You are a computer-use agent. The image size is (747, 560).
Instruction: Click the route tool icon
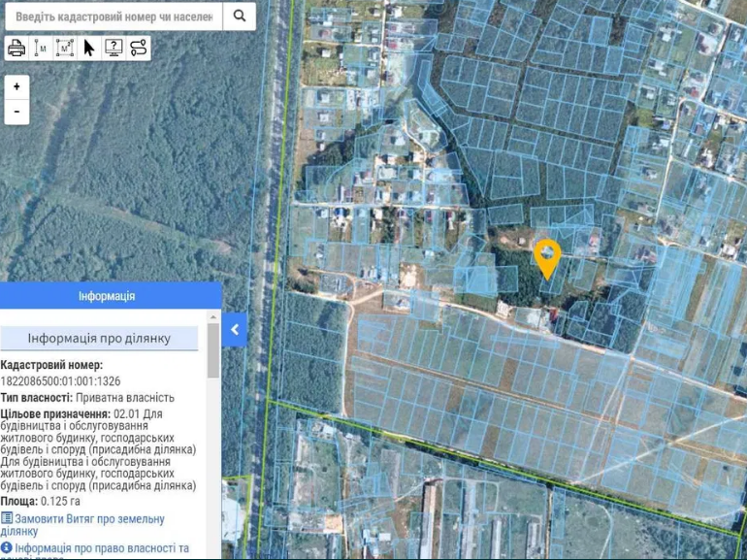139,48
